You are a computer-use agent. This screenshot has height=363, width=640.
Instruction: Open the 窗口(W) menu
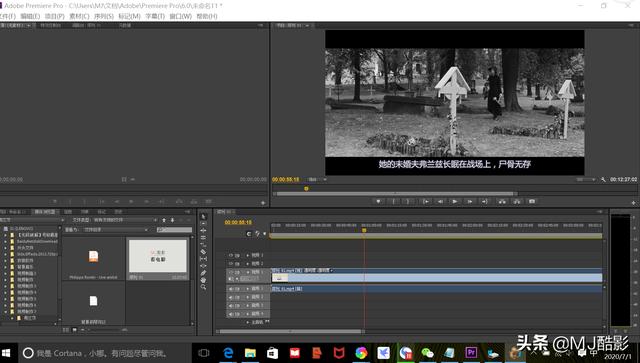click(180, 16)
